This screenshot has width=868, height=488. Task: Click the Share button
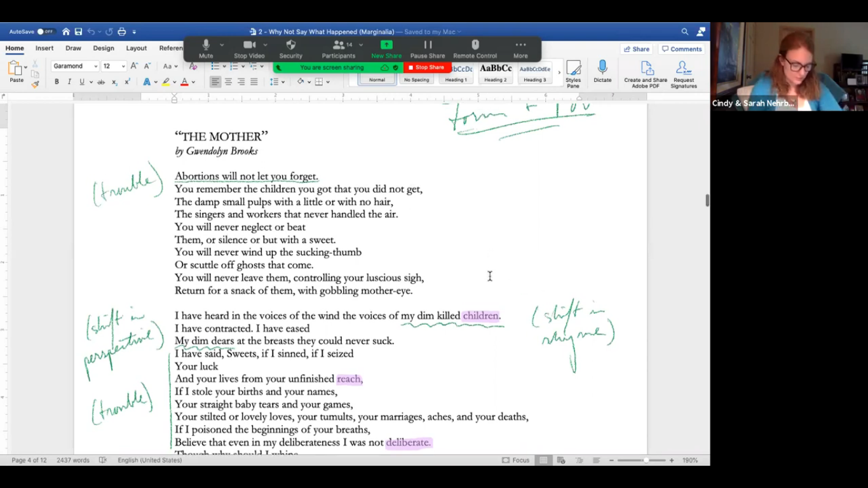coord(637,49)
